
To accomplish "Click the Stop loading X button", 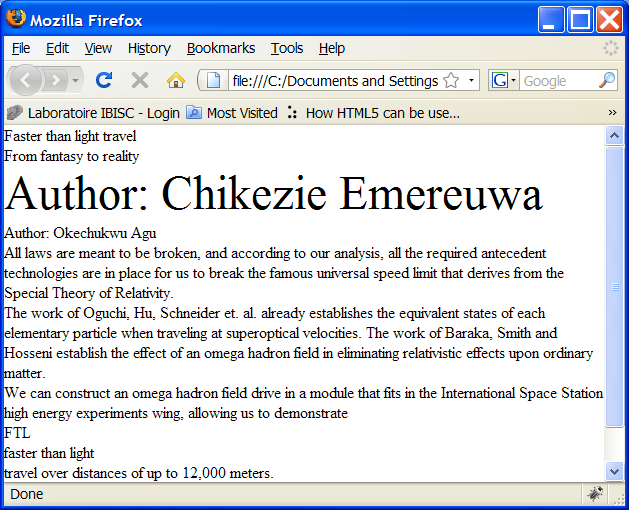I will coord(140,80).
